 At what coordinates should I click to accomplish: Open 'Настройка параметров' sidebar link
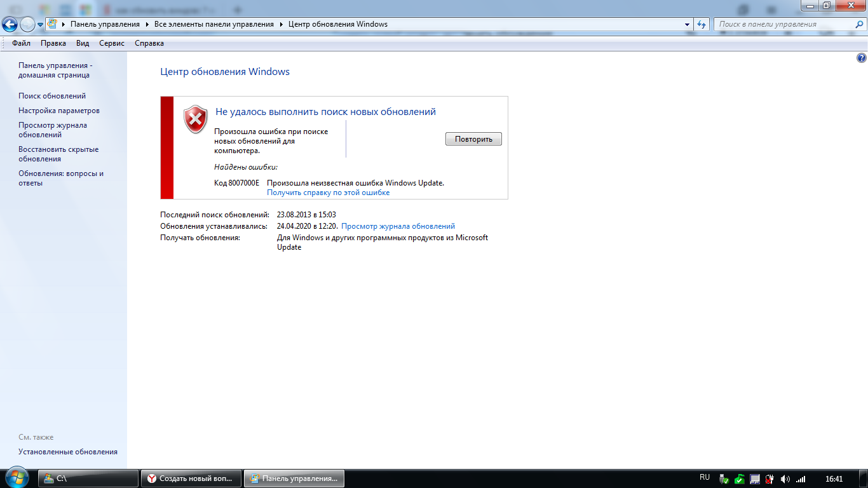point(59,111)
